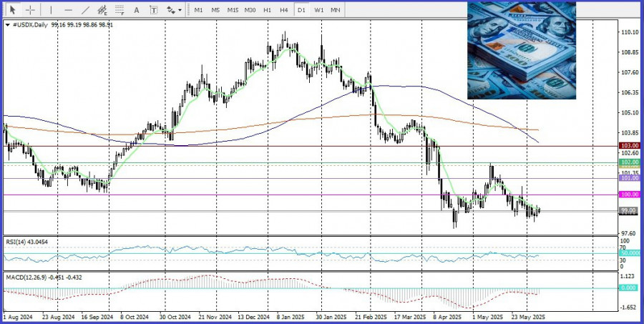Click the -1.652 MACD scale value
Viewport: 644px width, 324px height.
tap(628, 307)
